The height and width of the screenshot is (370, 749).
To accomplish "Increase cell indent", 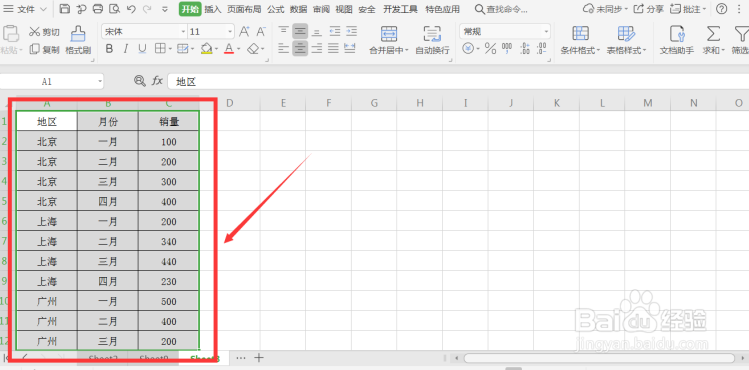I will pos(352,32).
